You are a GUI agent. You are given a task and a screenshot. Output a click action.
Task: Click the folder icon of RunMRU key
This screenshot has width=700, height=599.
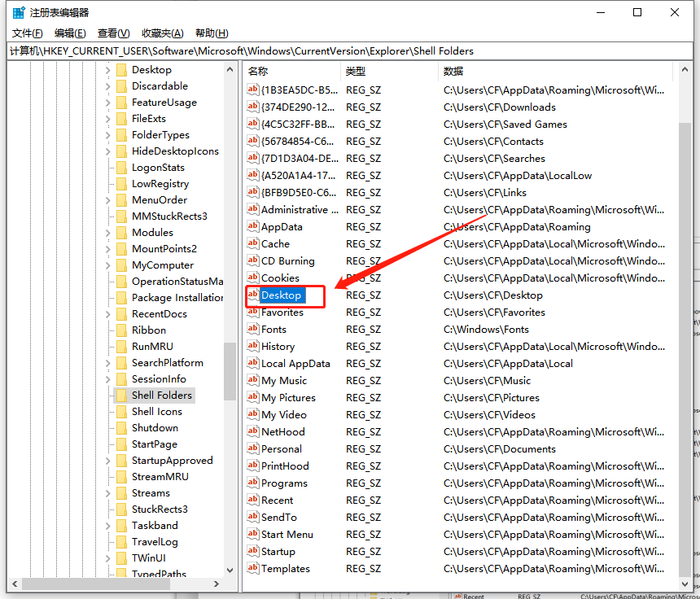pyautogui.click(x=121, y=347)
